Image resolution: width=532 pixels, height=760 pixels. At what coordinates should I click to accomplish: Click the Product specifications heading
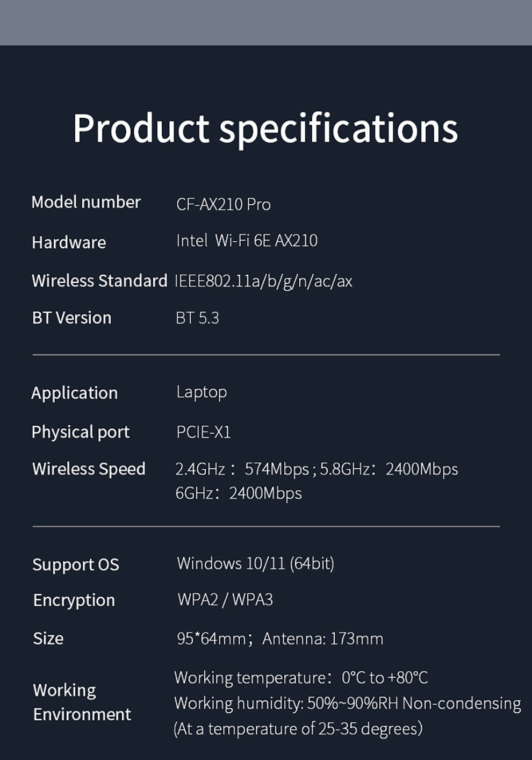[265, 129]
